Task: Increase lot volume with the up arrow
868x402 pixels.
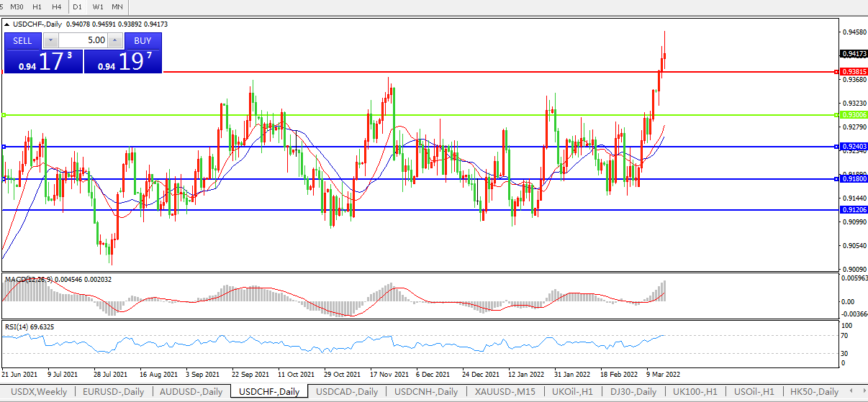Action: pyautogui.click(x=116, y=40)
